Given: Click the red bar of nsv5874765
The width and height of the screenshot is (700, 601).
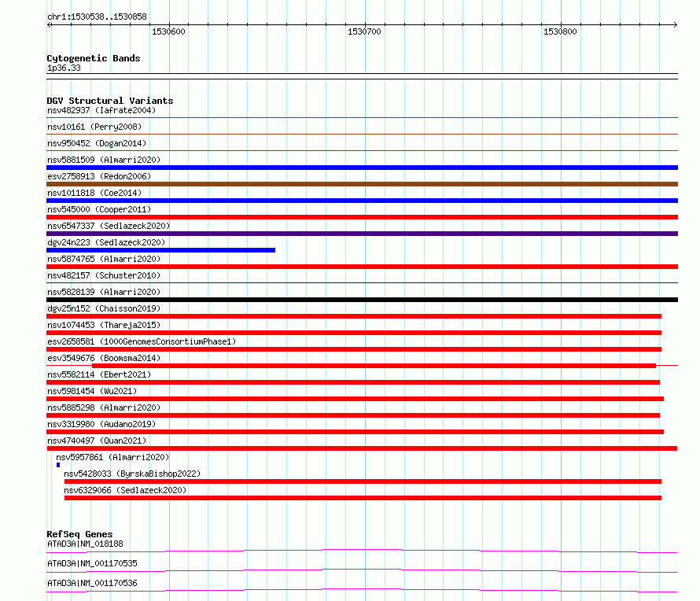Looking at the screenshot, I should pyautogui.click(x=362, y=267).
